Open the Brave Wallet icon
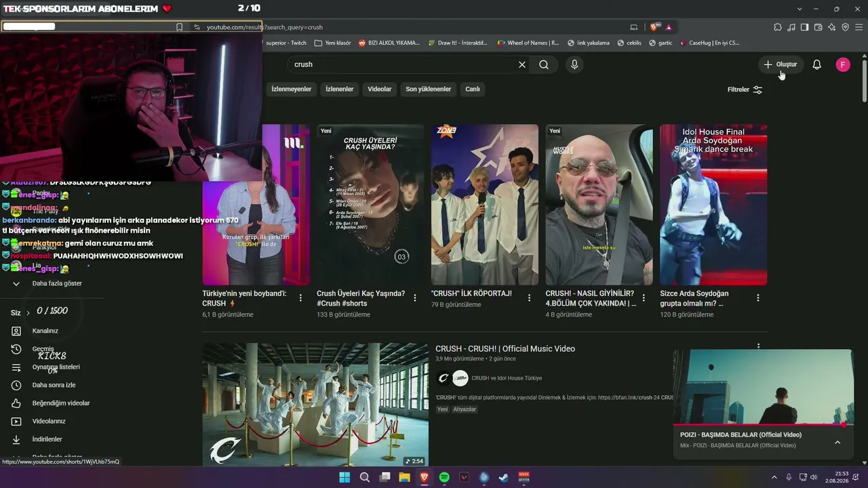Image resolution: width=868 pixels, height=488 pixels. [x=818, y=27]
